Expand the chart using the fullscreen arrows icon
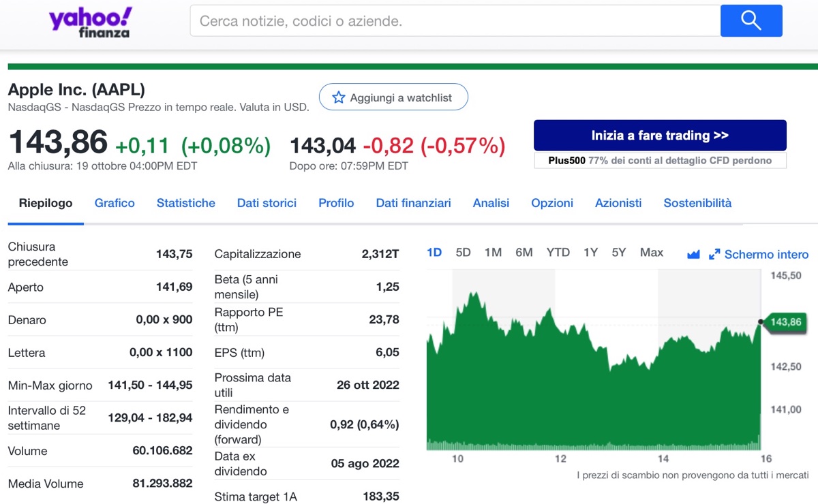This screenshot has height=504, width=818. (714, 253)
